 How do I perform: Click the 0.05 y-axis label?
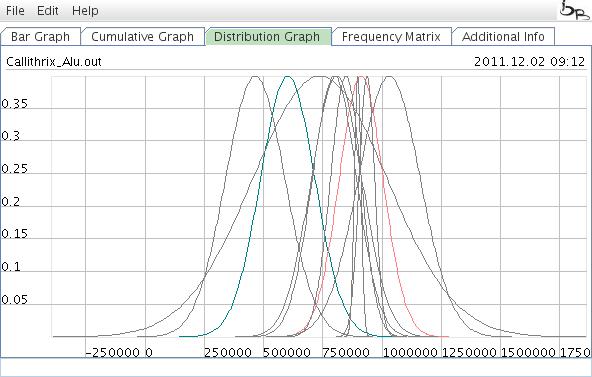click(14, 300)
